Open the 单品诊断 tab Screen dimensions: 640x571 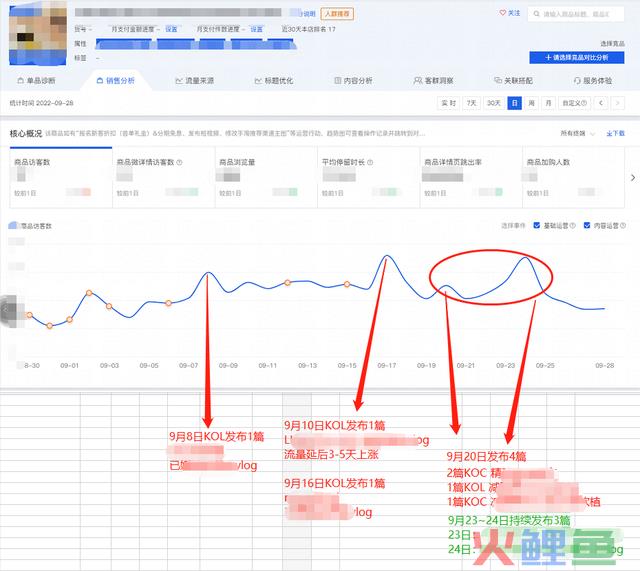click(x=36, y=81)
